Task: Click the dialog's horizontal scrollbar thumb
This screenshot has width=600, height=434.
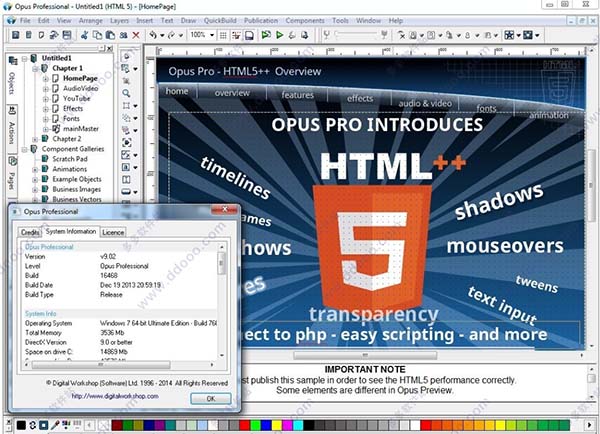Action: (x=101, y=365)
